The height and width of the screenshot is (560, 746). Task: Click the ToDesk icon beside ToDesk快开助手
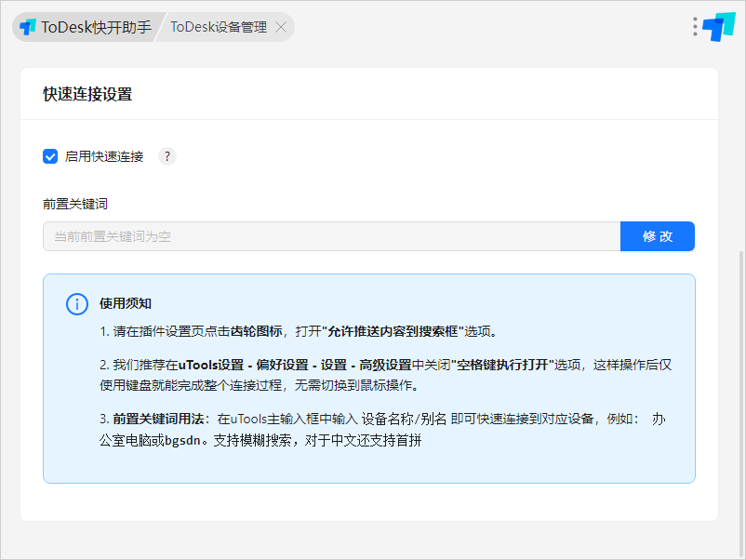click(28, 27)
